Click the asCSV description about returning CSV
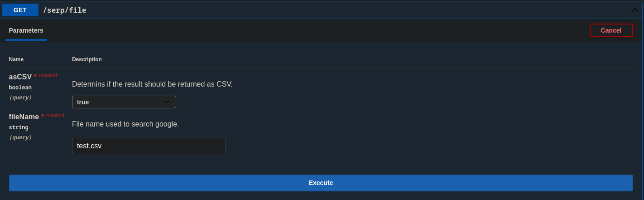Image resolution: width=644 pixels, height=200 pixels. point(152,84)
